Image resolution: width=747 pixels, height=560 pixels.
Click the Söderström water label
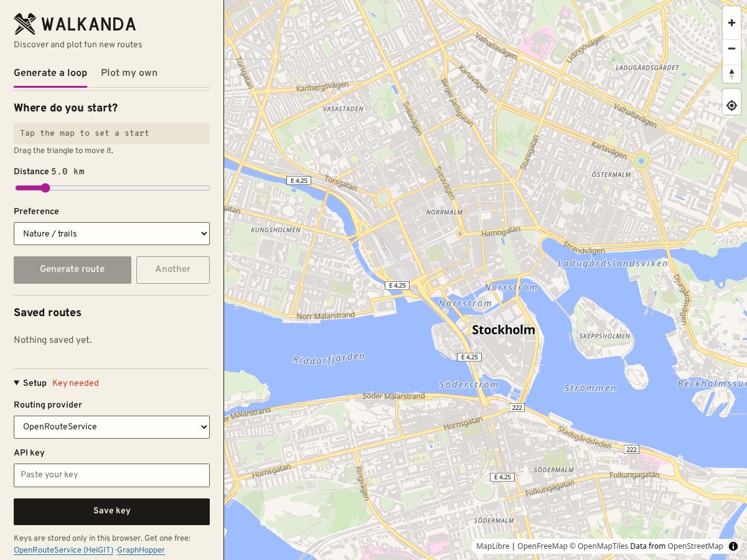[x=469, y=385]
